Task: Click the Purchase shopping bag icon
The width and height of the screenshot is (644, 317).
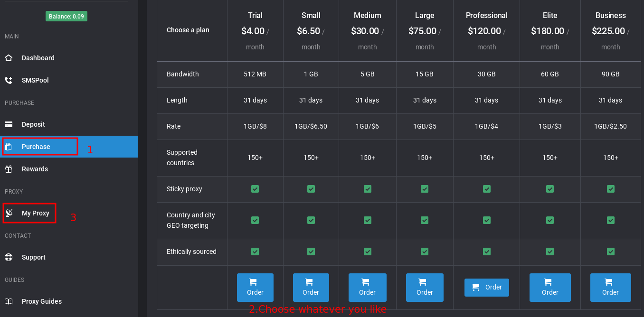Action: click(x=9, y=147)
